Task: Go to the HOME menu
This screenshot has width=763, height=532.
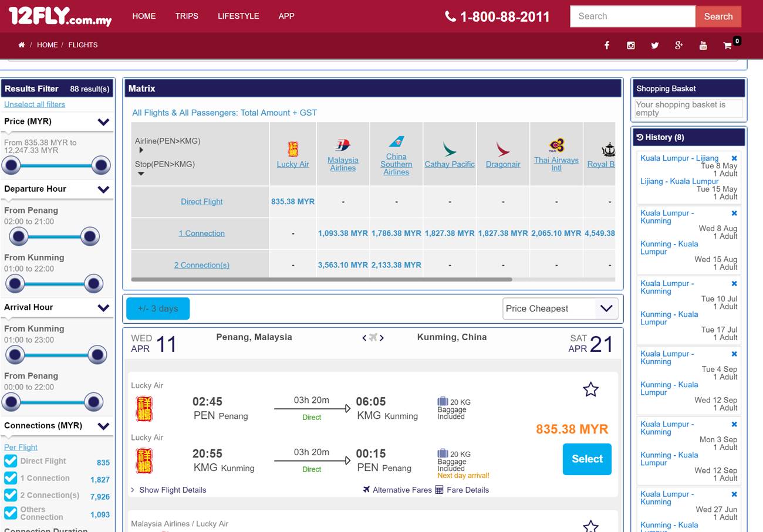Action: [x=144, y=16]
